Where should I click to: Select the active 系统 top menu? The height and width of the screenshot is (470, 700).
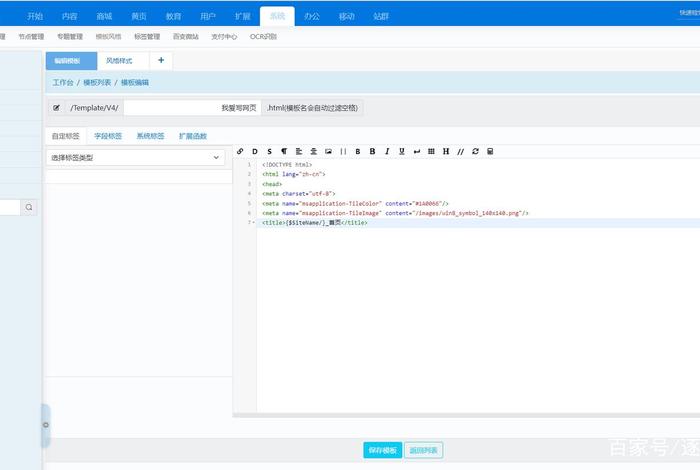pos(277,17)
